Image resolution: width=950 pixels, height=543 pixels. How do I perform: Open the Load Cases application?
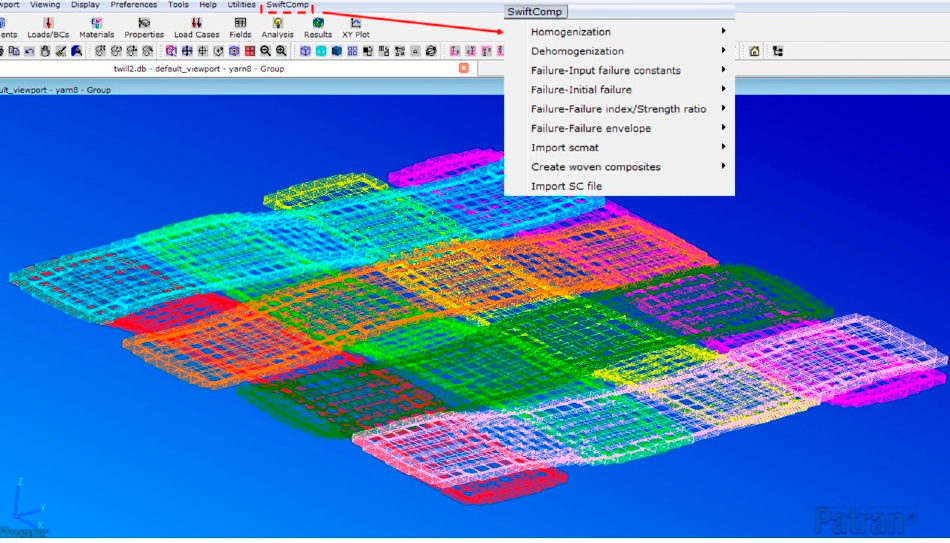[196, 28]
